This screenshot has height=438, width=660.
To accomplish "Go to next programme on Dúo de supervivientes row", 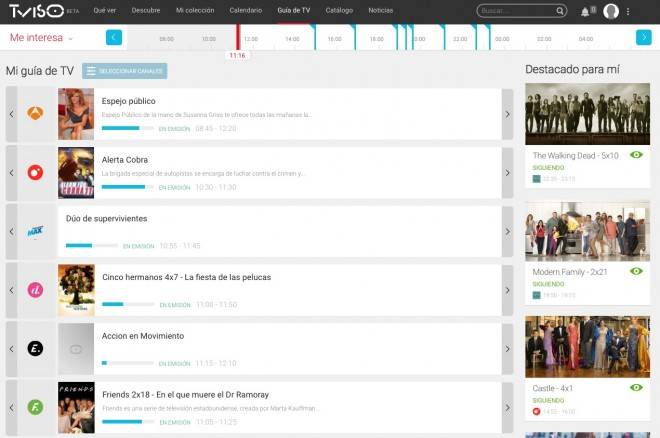I will coord(507,231).
